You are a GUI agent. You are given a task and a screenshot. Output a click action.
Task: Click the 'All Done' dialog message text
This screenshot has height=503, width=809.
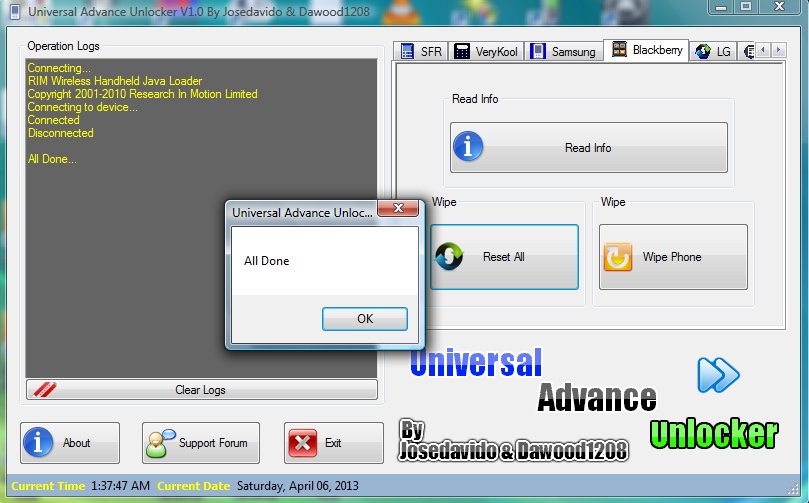pos(267,261)
